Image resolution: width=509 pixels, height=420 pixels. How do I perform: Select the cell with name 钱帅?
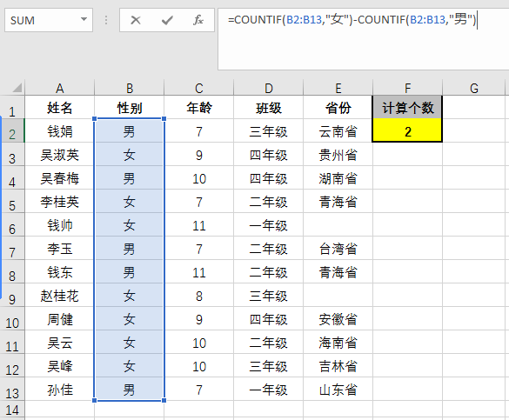(60, 224)
